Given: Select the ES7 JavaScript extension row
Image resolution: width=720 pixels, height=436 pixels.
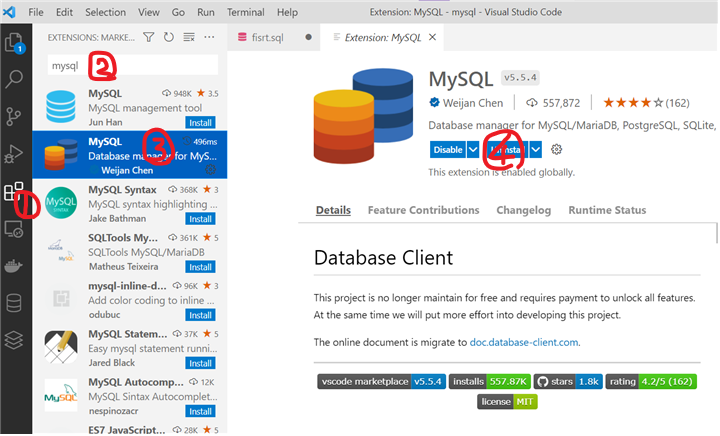Looking at the screenshot, I should pos(129,429).
